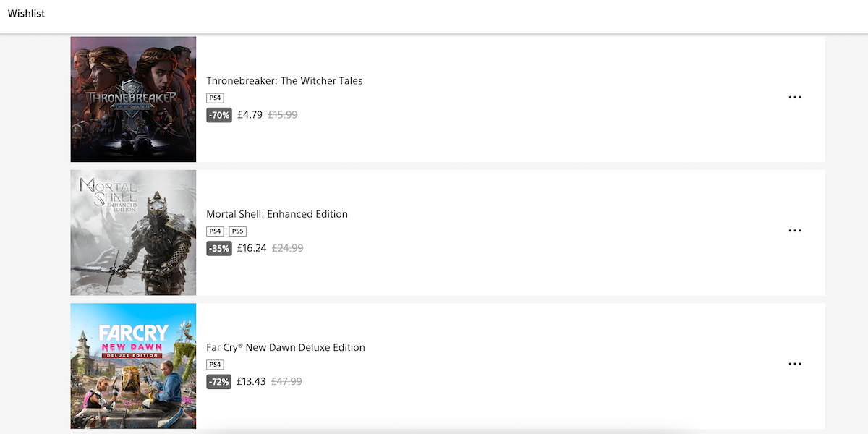Open options menu for Thronebreaker
Viewport: 868px width, 434px height.
[x=795, y=97]
